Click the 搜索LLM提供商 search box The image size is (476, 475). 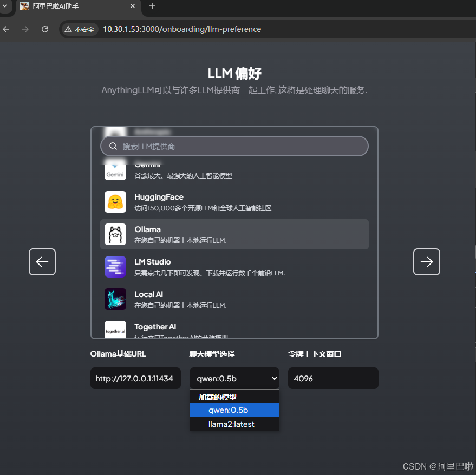[234, 146]
